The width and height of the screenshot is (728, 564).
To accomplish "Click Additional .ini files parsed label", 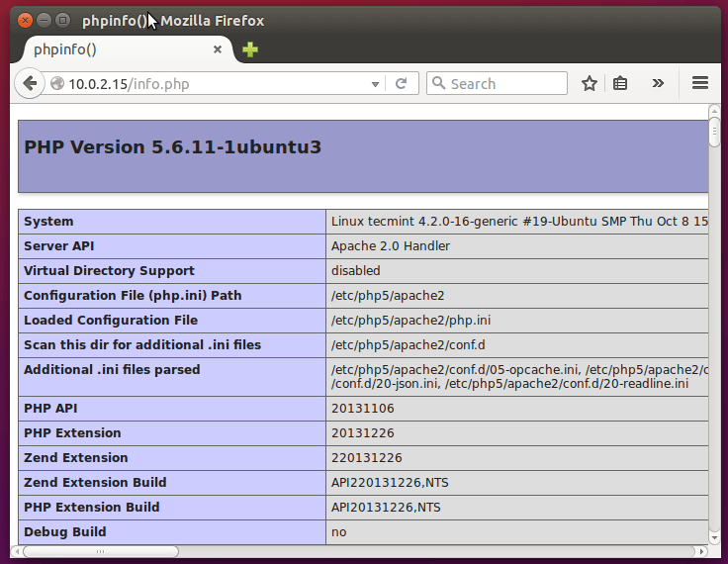I will point(112,369).
